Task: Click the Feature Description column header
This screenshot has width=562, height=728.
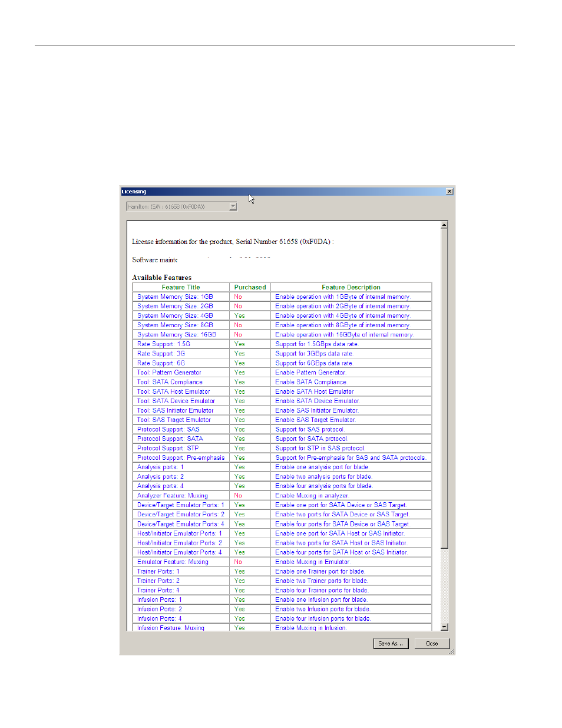Action: coord(351,287)
